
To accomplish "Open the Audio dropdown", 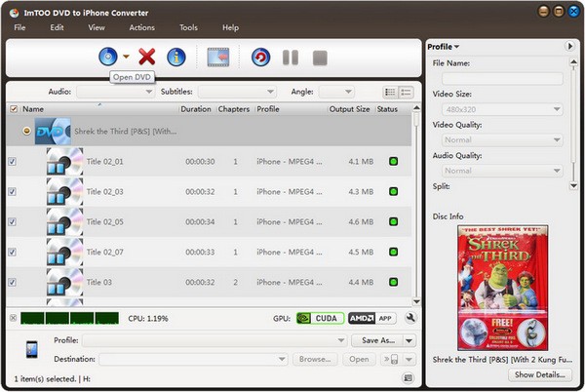I will coord(115,92).
